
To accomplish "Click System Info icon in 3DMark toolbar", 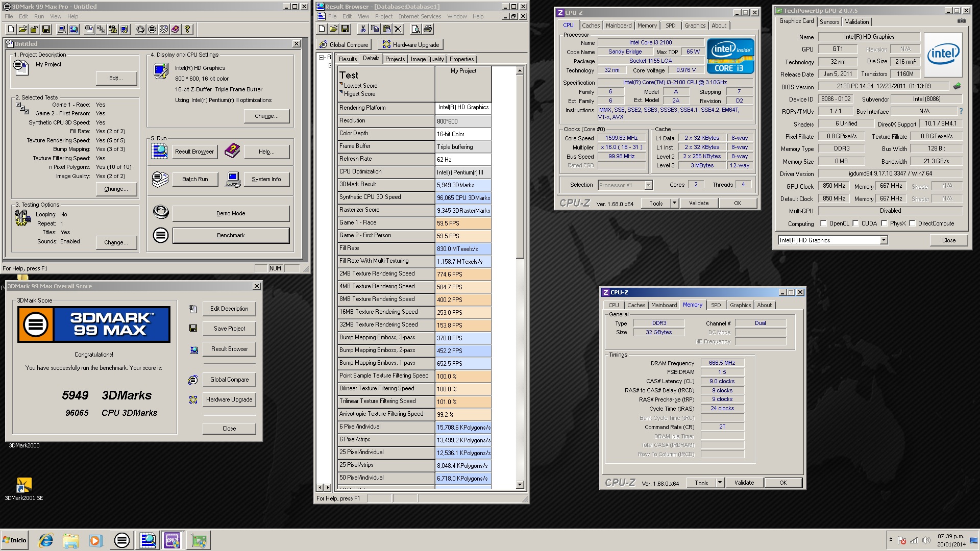I will coord(61,30).
